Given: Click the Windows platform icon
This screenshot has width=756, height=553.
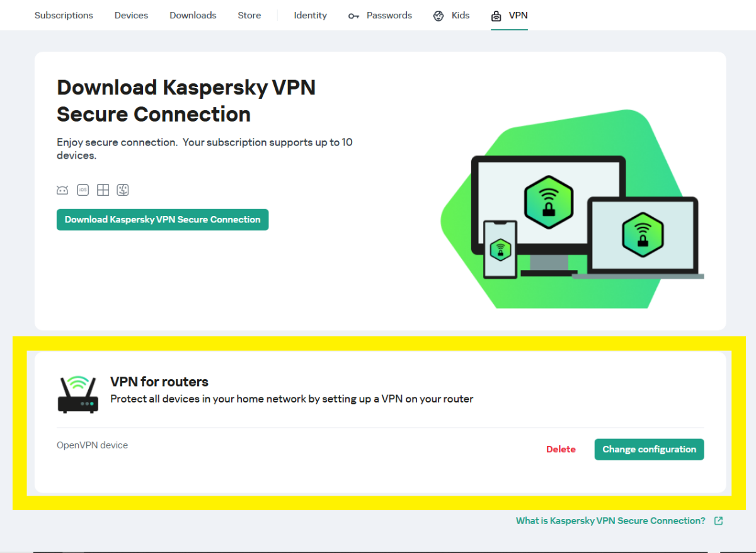Looking at the screenshot, I should click(103, 190).
